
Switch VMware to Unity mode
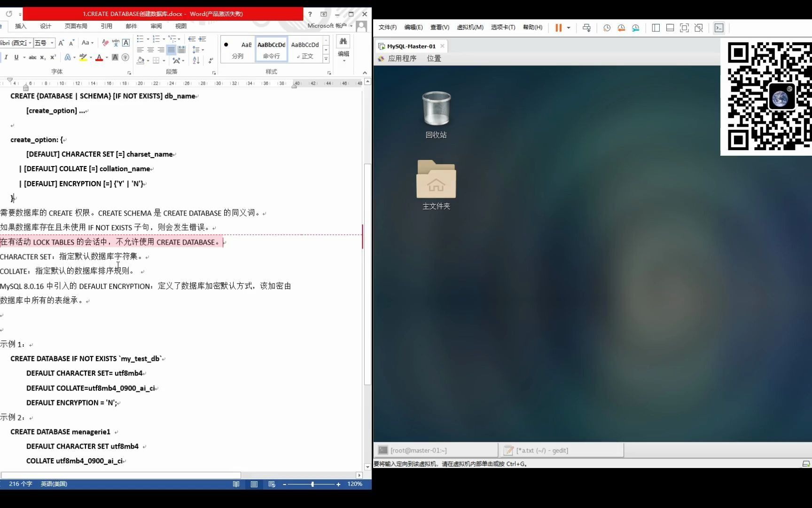point(699,28)
